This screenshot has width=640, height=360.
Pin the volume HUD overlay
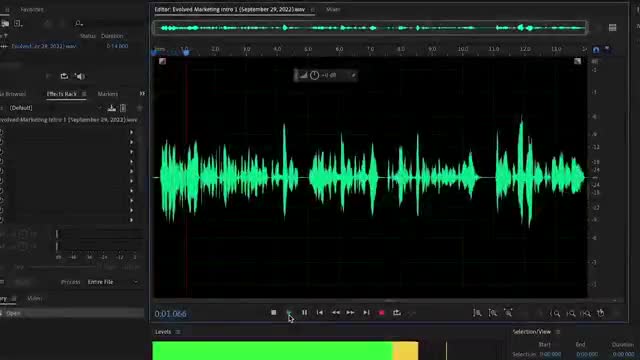tap(353, 75)
